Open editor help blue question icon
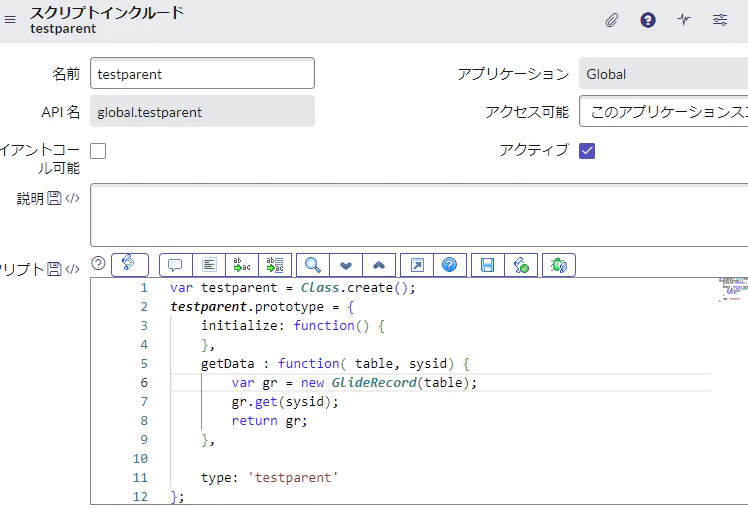Viewport: 748px width, 509px height. pyautogui.click(x=450, y=265)
